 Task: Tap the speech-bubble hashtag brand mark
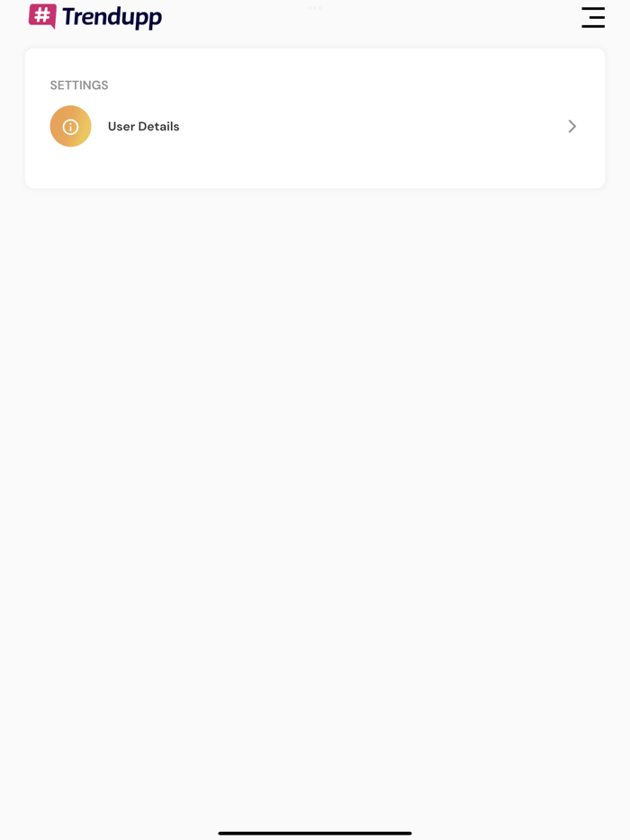click(42, 16)
